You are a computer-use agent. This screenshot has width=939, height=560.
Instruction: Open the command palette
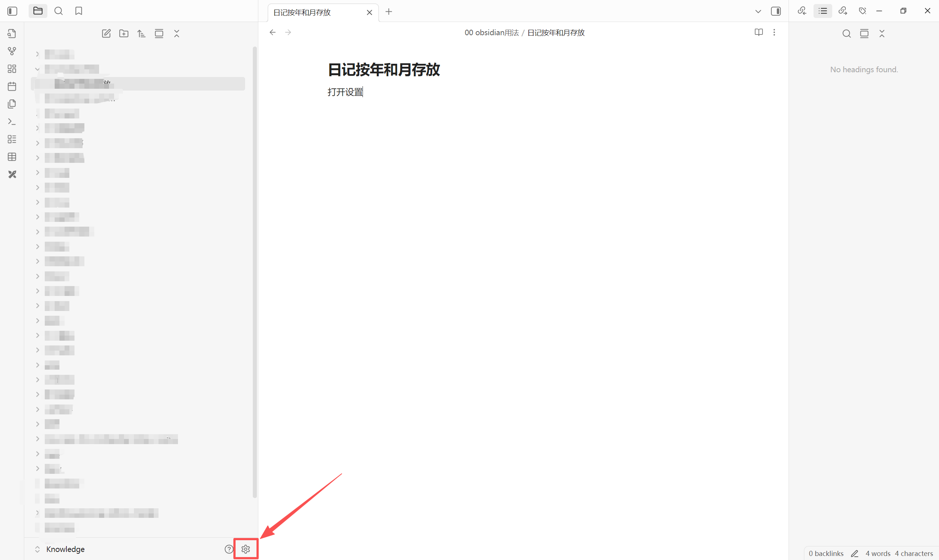pyautogui.click(x=12, y=121)
